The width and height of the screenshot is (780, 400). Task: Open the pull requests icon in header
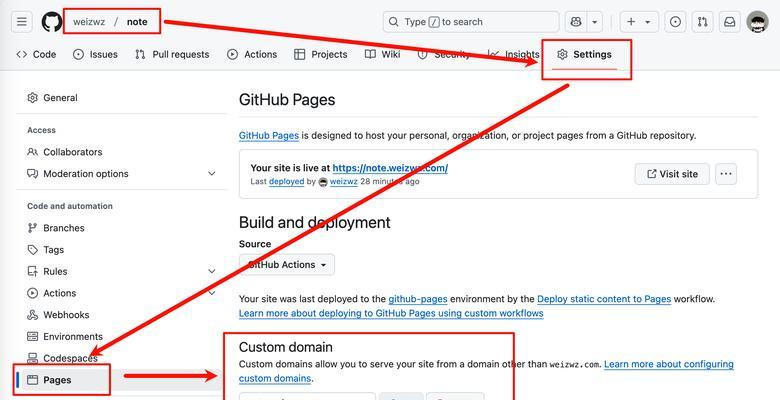click(x=702, y=22)
